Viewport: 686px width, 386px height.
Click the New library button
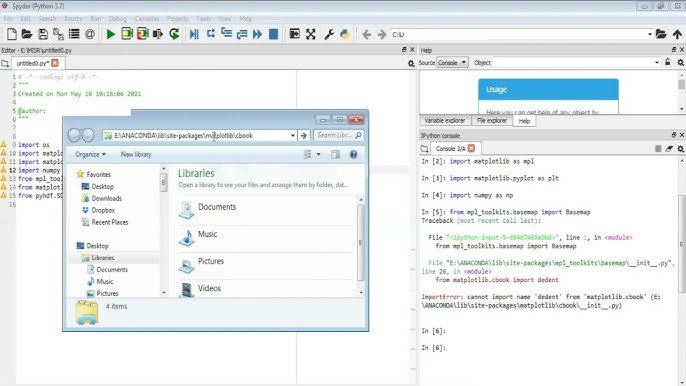pos(136,154)
